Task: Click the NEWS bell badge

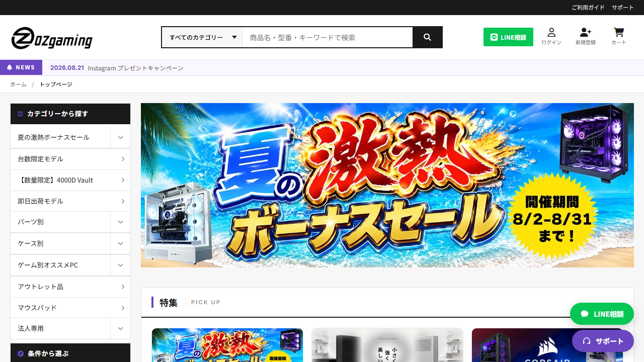Action: (x=21, y=67)
